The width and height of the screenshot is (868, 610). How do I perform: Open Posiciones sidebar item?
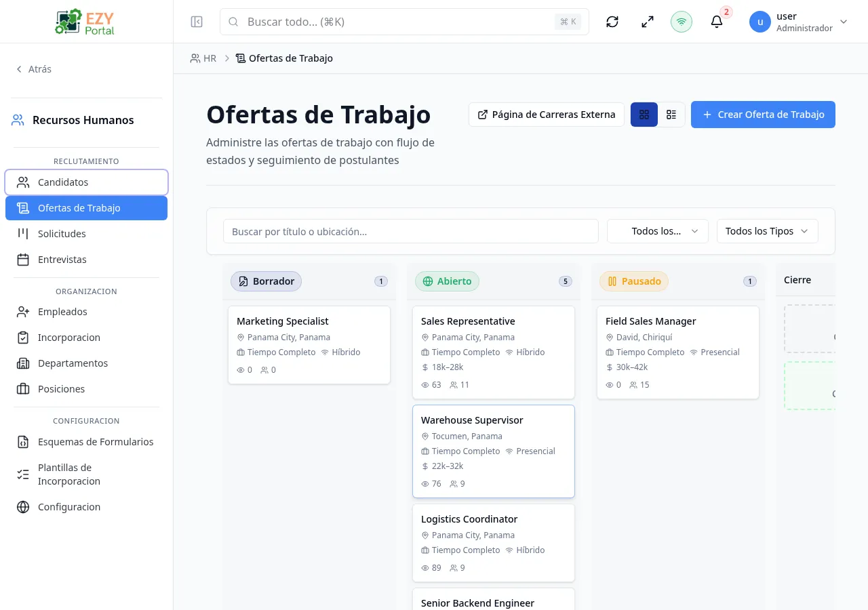pos(86,389)
